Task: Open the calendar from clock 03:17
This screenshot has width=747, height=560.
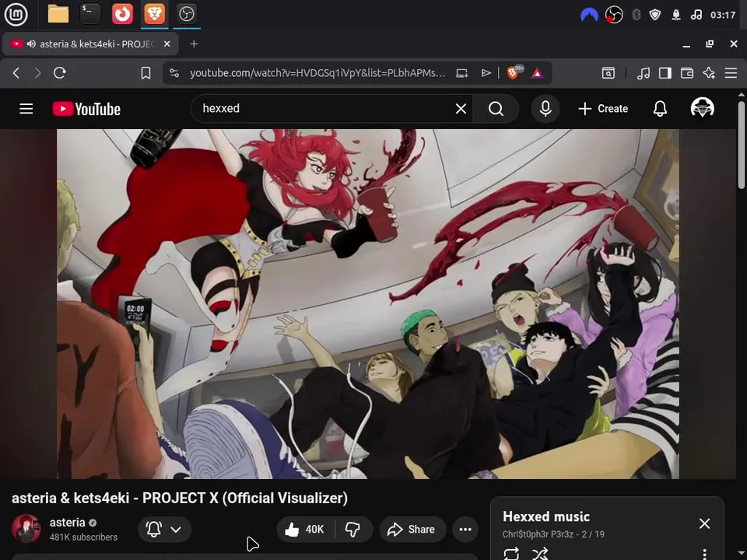Action: (x=723, y=15)
